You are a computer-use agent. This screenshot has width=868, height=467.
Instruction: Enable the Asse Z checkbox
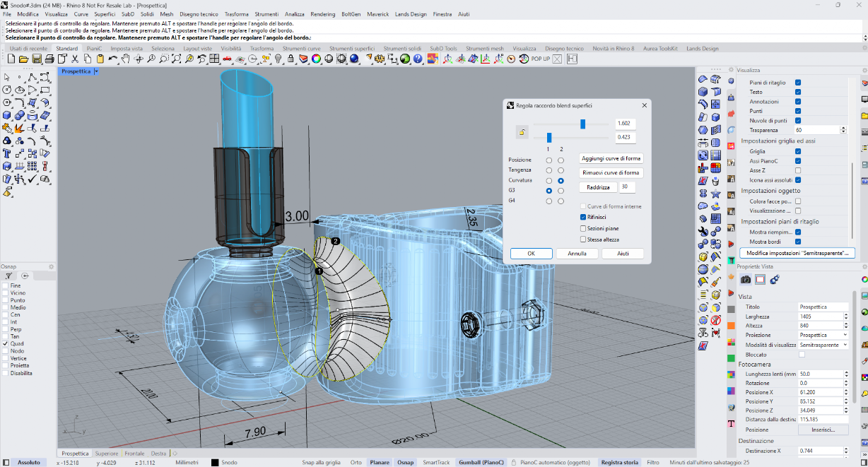[x=798, y=170]
